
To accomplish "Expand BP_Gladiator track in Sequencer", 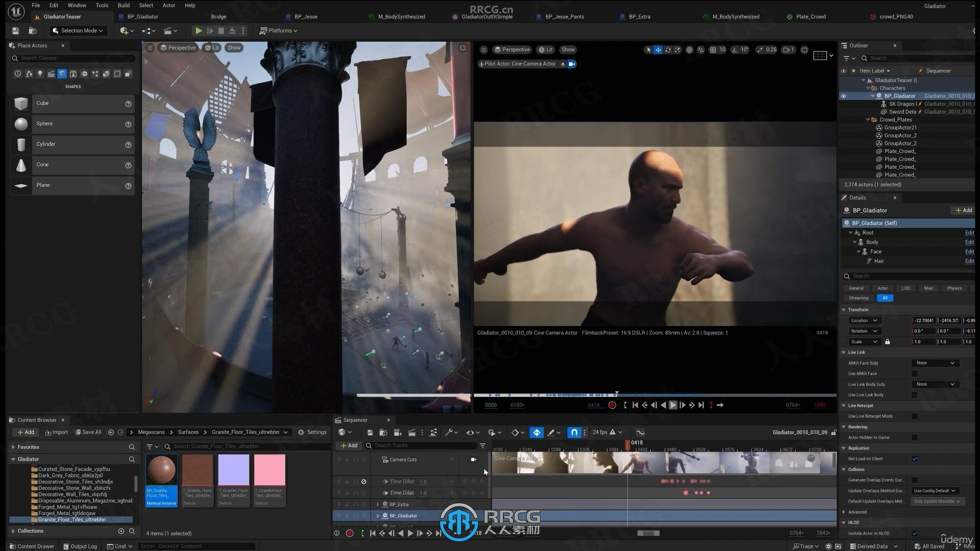I will coord(378,516).
